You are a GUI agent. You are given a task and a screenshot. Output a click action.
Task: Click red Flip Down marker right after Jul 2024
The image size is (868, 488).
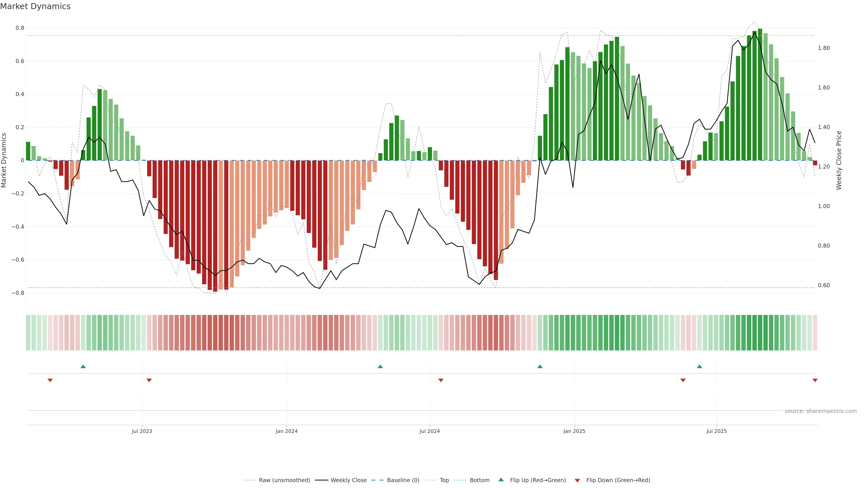(x=441, y=380)
